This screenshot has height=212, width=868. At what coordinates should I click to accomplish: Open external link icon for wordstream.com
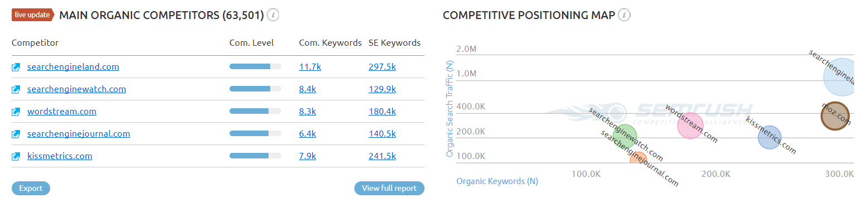tap(16, 112)
